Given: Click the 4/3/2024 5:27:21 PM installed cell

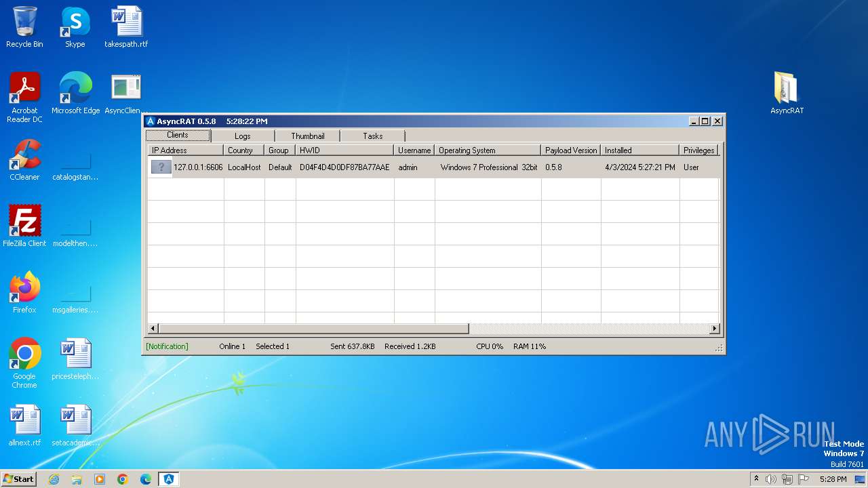Looking at the screenshot, I should pos(640,167).
